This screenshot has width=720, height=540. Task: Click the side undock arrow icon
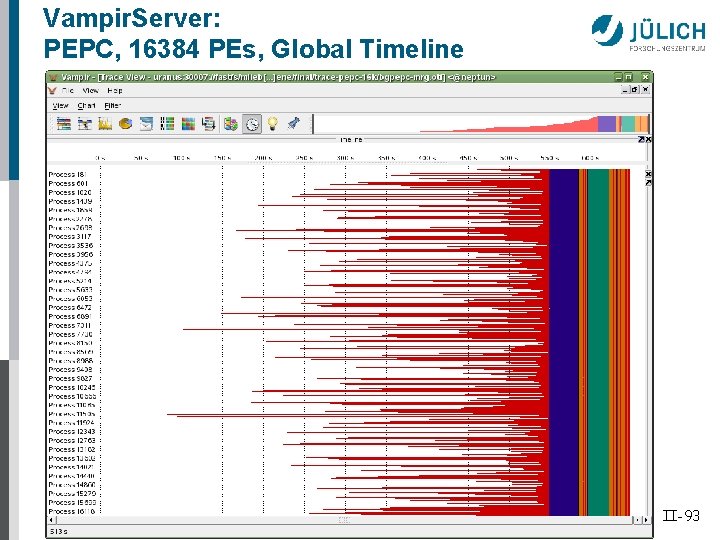pyautogui.click(x=648, y=182)
